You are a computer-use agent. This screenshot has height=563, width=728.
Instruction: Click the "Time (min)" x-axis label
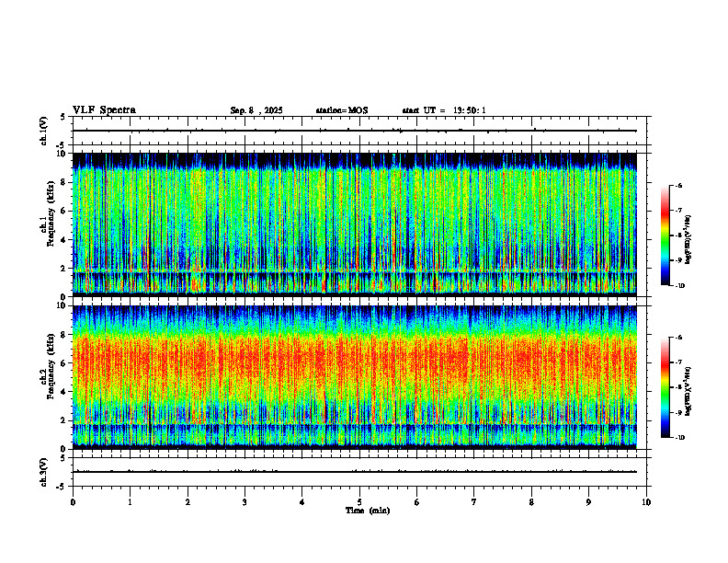(368, 511)
